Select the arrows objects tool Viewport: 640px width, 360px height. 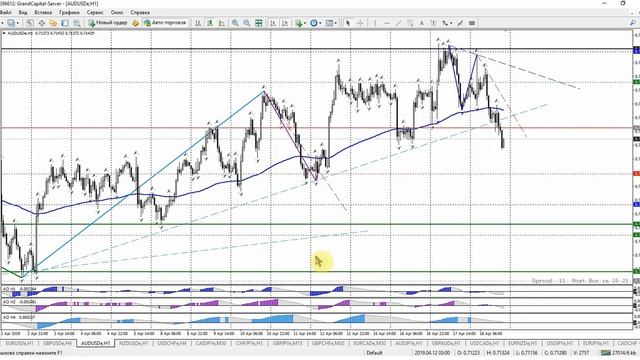(x=445, y=23)
